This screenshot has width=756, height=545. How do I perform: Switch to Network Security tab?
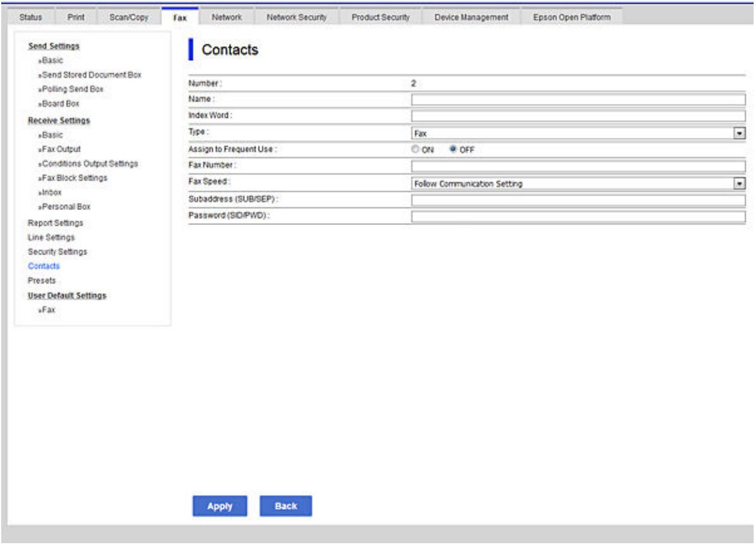[x=296, y=18]
